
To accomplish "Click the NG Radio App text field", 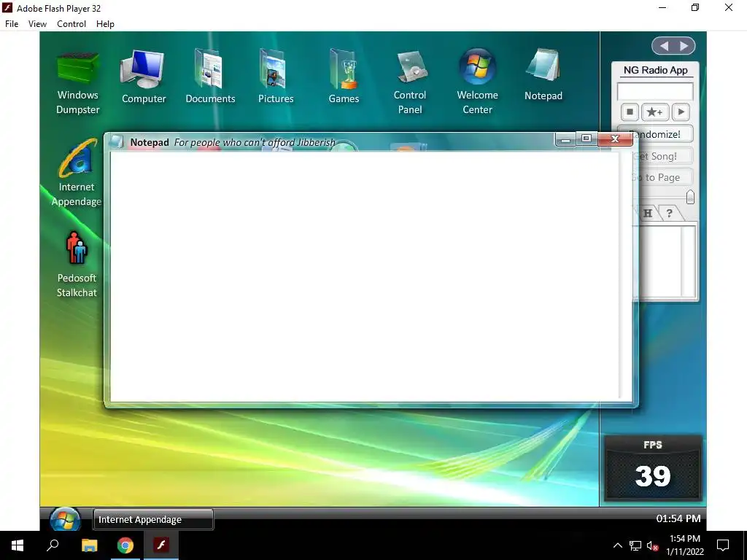I will 655,91.
